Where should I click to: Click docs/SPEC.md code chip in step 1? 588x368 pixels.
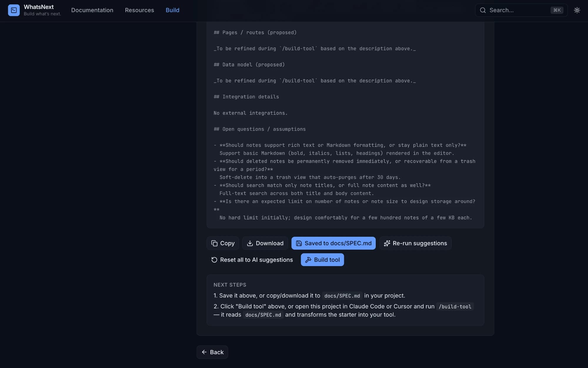(342, 296)
